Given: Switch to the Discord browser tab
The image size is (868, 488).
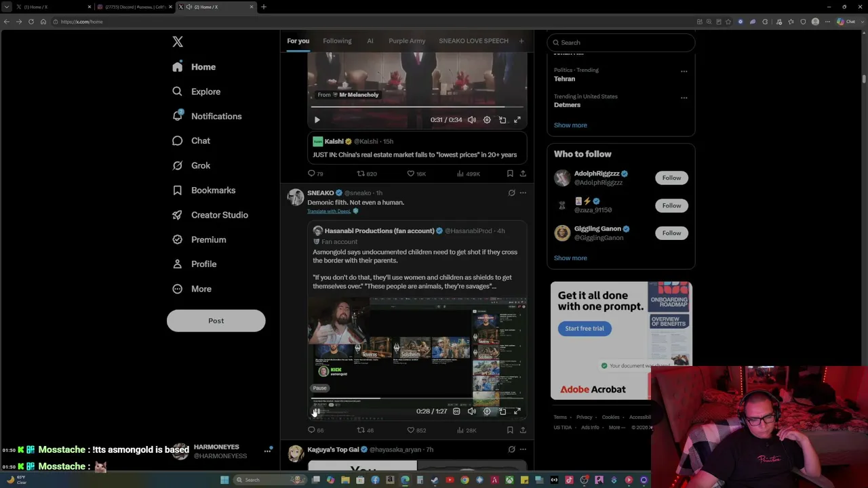Looking at the screenshot, I should [136, 7].
